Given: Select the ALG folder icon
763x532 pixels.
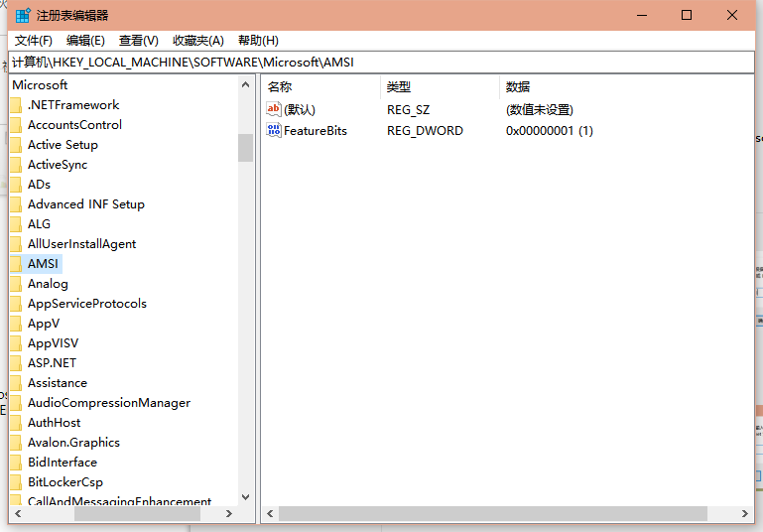Looking at the screenshot, I should pos(16,224).
